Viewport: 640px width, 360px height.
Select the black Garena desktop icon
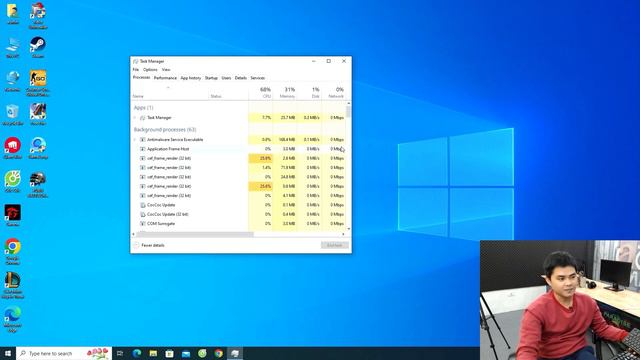tap(12, 215)
